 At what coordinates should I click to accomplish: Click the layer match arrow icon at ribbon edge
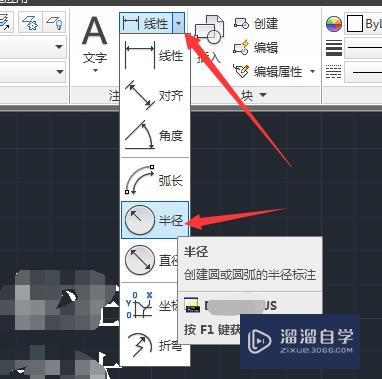[6, 22]
